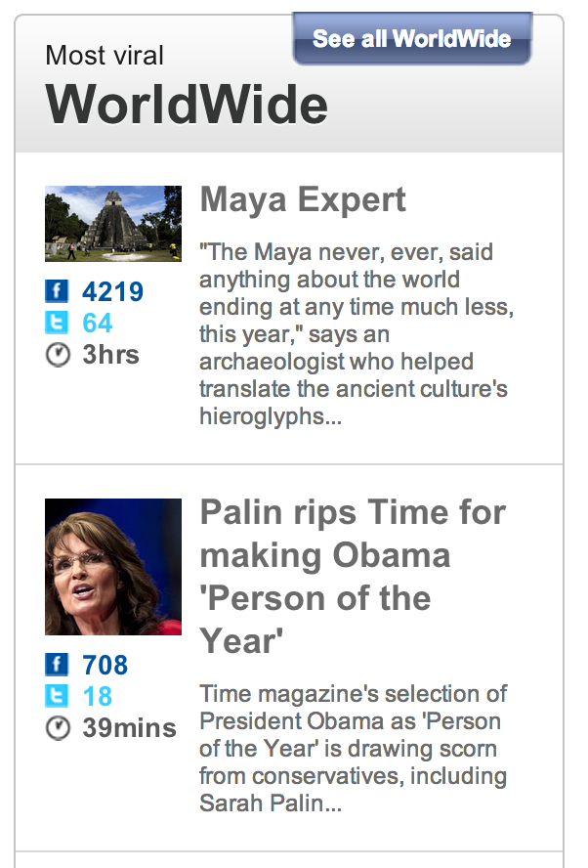
Task: Click the Twitter icon for the Maya Expert story
Action: 58,322
